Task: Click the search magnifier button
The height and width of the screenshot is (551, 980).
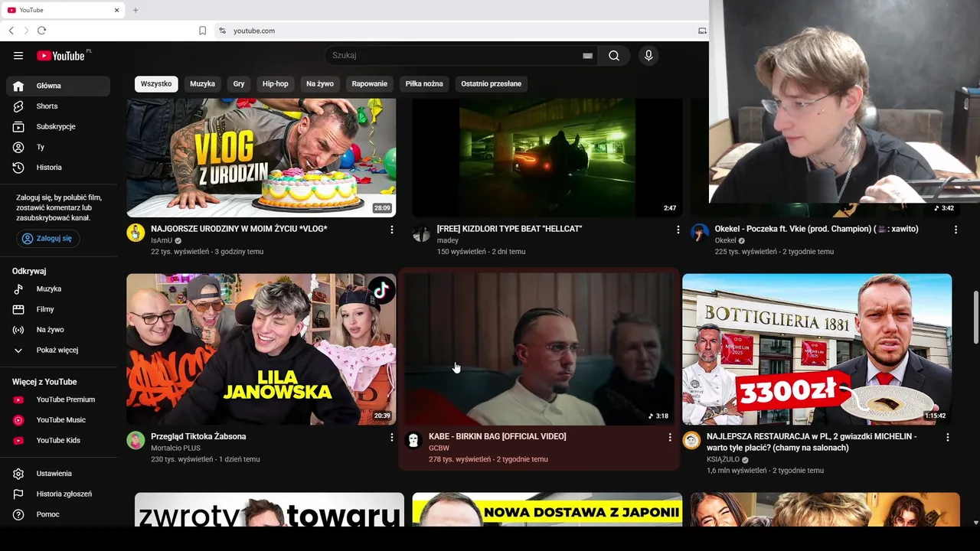Action: 614,55
